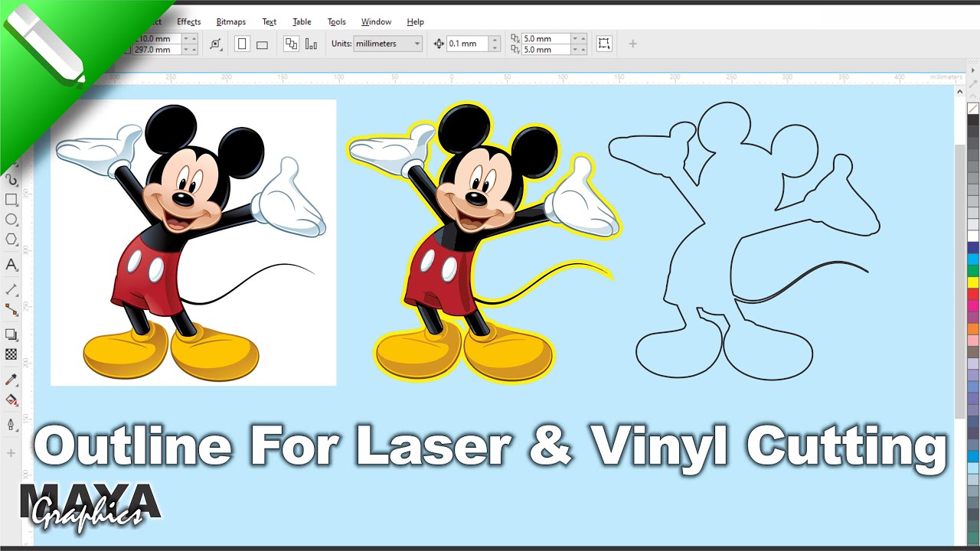
Task: Open the Effects menu
Action: (x=188, y=21)
